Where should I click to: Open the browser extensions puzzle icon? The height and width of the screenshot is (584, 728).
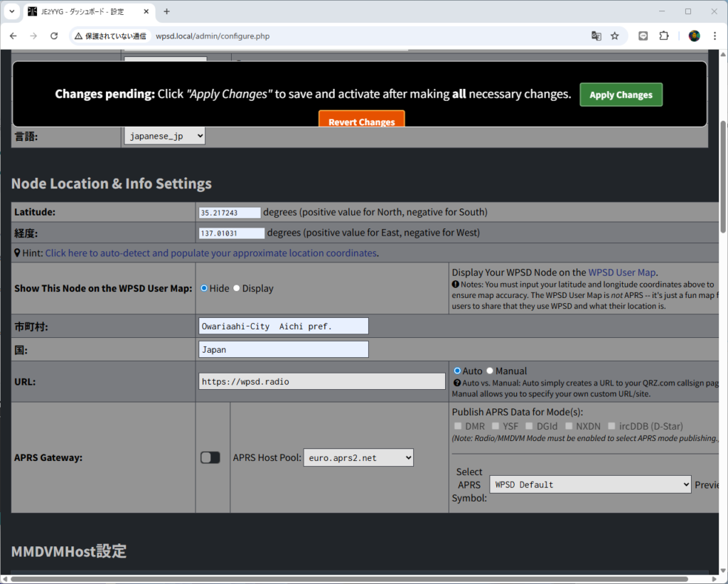click(664, 36)
